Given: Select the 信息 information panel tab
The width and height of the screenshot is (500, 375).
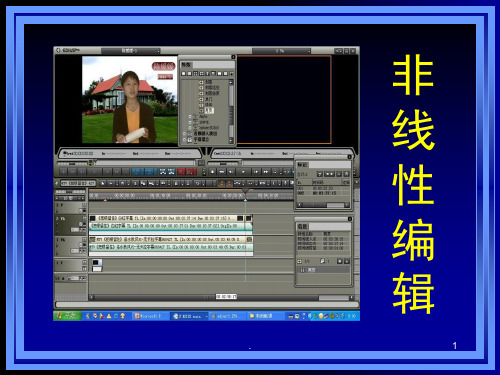Looking at the screenshot, I should click(302, 226).
